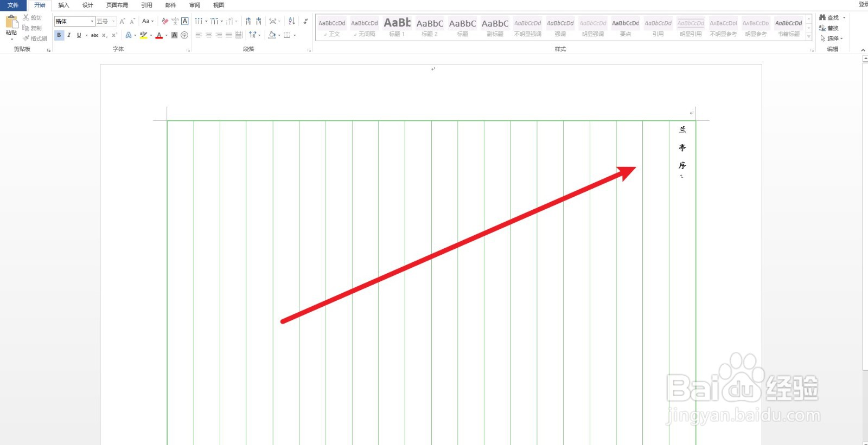This screenshot has width=868, height=445.
Task: Click the Distributed alignment icon
Action: [239, 35]
